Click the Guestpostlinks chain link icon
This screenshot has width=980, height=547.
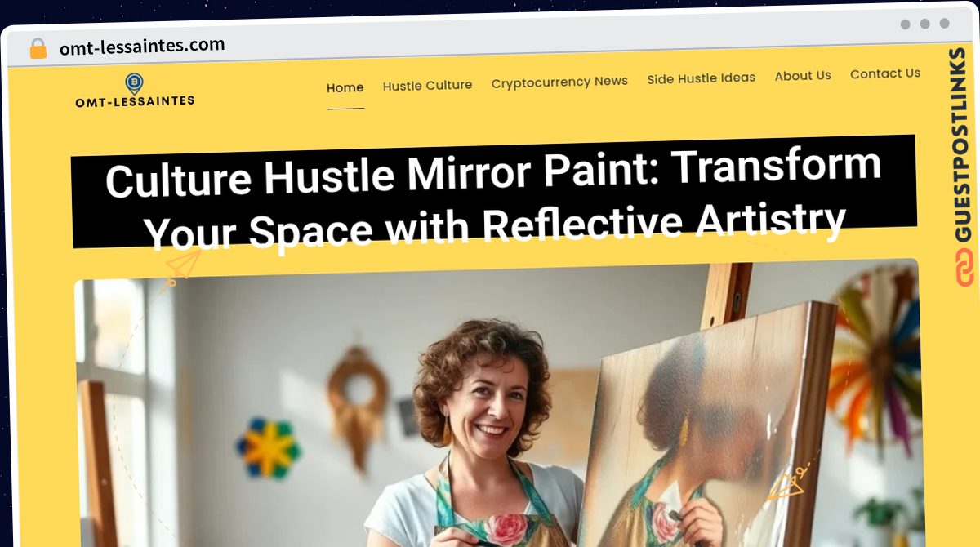click(x=964, y=268)
